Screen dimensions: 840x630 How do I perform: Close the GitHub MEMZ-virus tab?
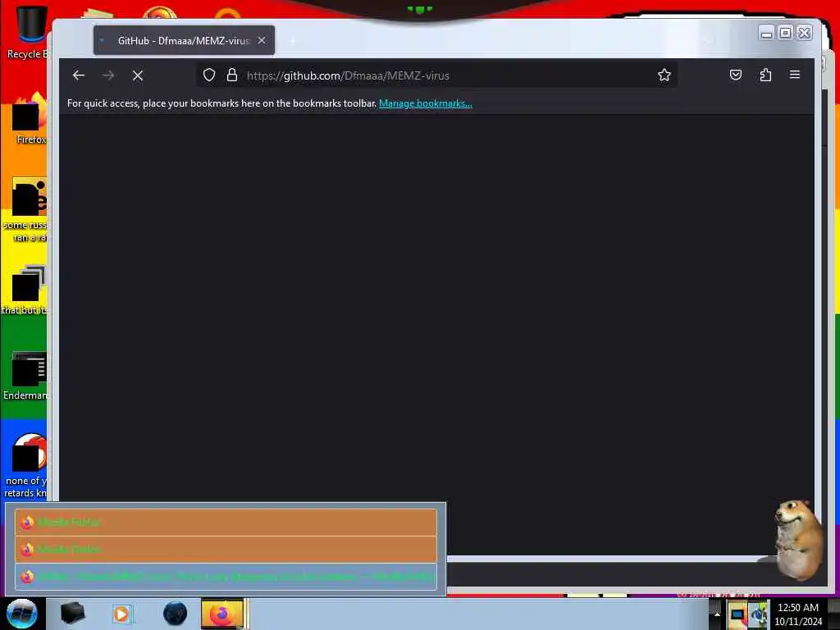click(x=262, y=40)
